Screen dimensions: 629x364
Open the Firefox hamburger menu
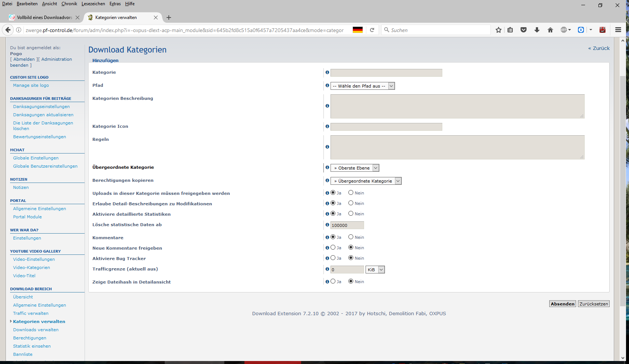pos(618,30)
